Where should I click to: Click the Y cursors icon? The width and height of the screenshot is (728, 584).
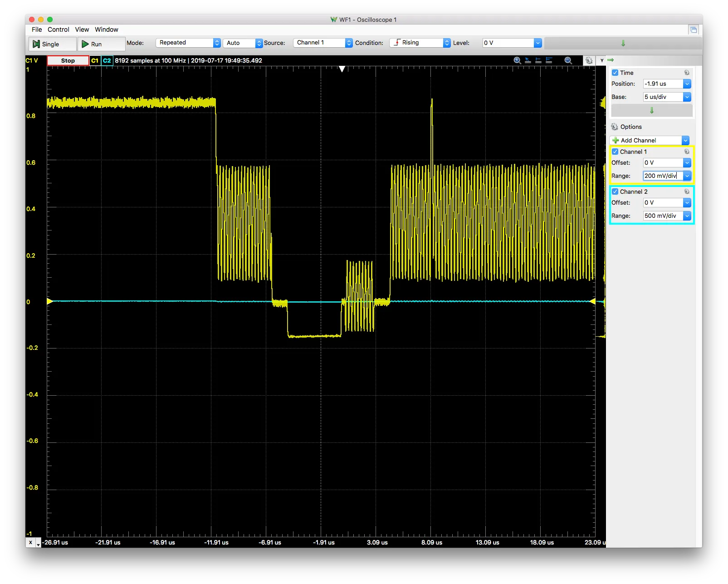(549, 60)
